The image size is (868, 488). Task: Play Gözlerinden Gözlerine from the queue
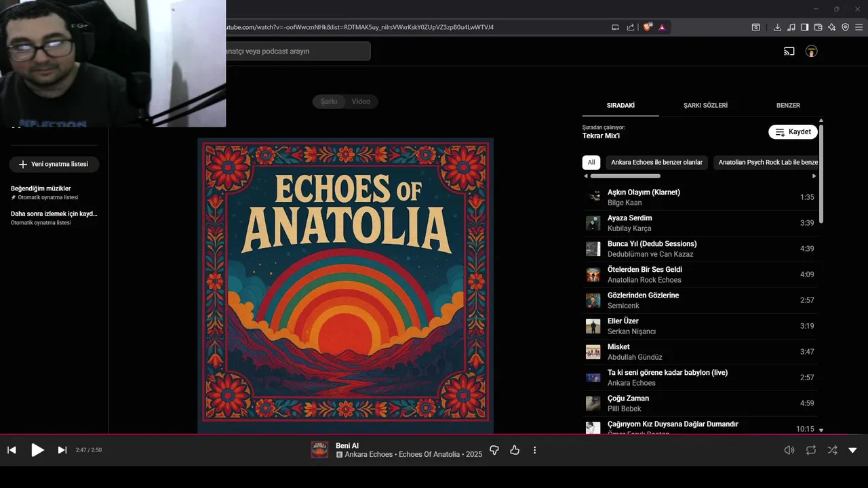tap(700, 300)
